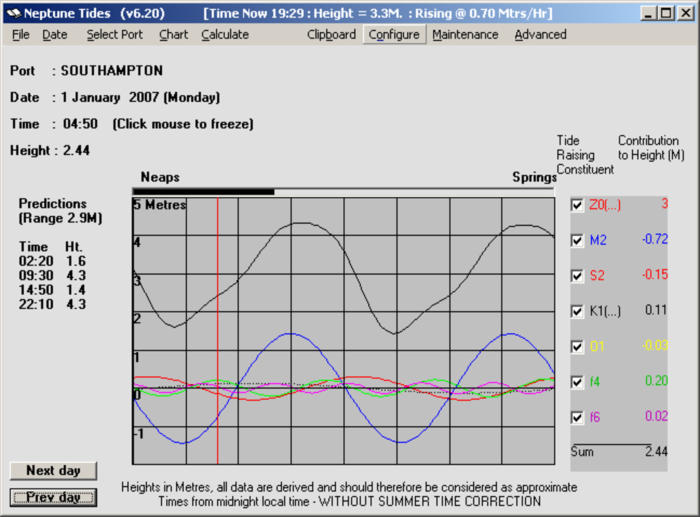Image resolution: width=700 pixels, height=517 pixels.
Task: Toggle the M2 constituent checkbox
Action: pyautogui.click(x=576, y=241)
